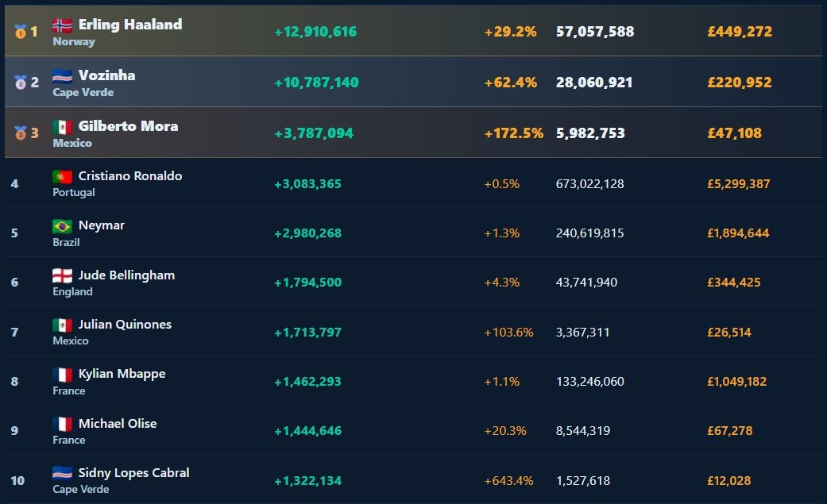Click the +643.4% growth percentage

coord(508,481)
